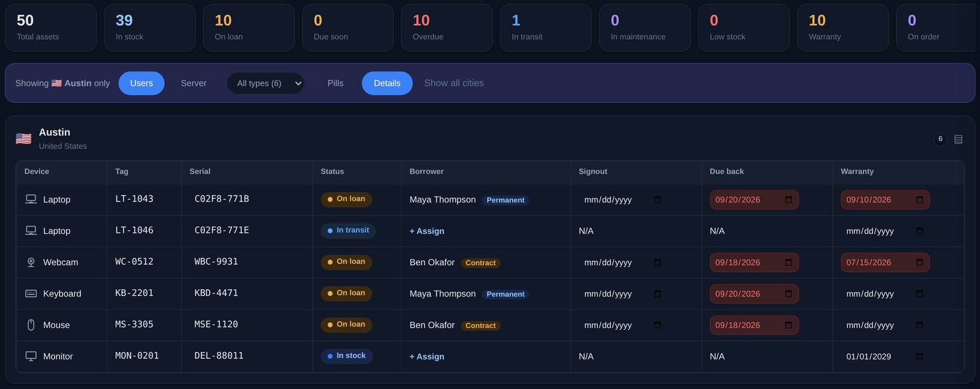Open calendar picker for WC-0512 due back
980x389 pixels.
788,262
